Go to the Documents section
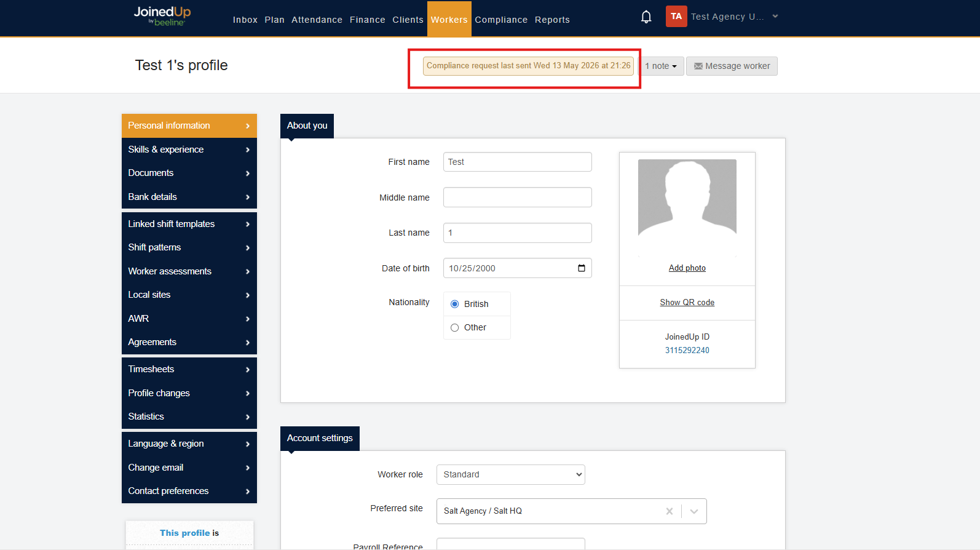980x550 pixels. pyautogui.click(x=189, y=173)
